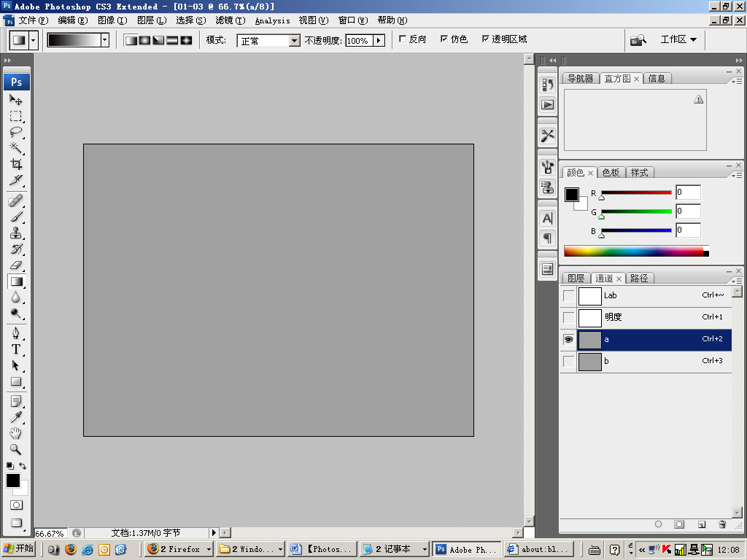Open the 图像 menu
Screen dimensions: 747x560
[112, 20]
